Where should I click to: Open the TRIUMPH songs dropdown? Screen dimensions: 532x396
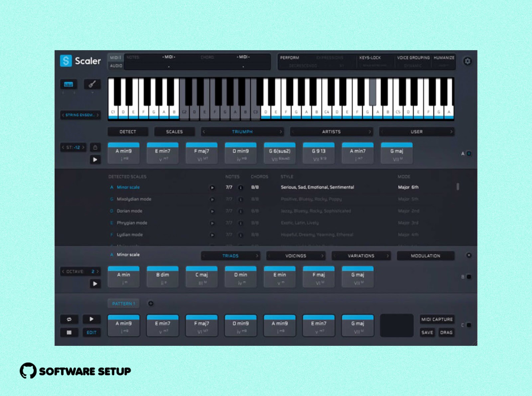pyautogui.click(x=242, y=132)
